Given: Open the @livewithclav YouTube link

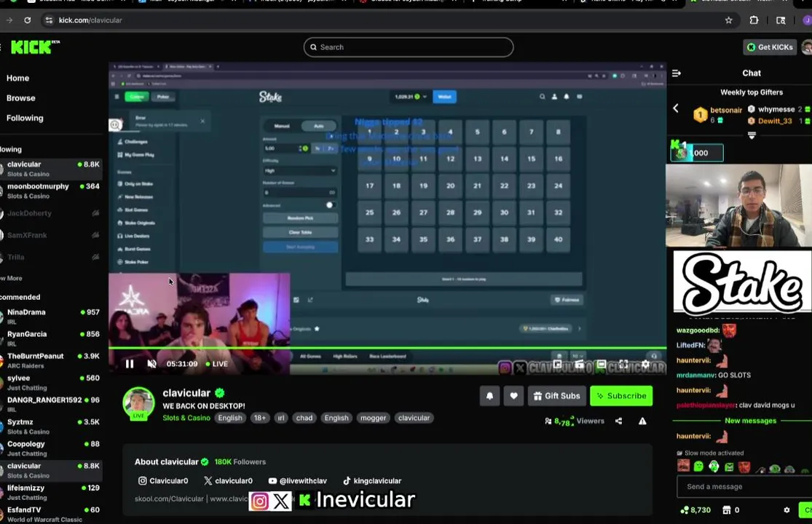Looking at the screenshot, I should pyautogui.click(x=298, y=480).
